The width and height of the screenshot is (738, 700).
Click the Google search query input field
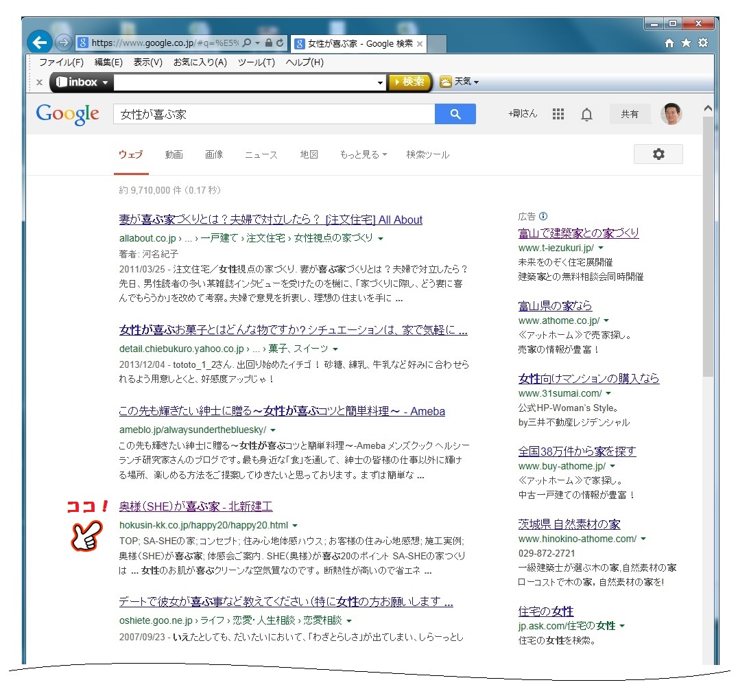[274, 114]
